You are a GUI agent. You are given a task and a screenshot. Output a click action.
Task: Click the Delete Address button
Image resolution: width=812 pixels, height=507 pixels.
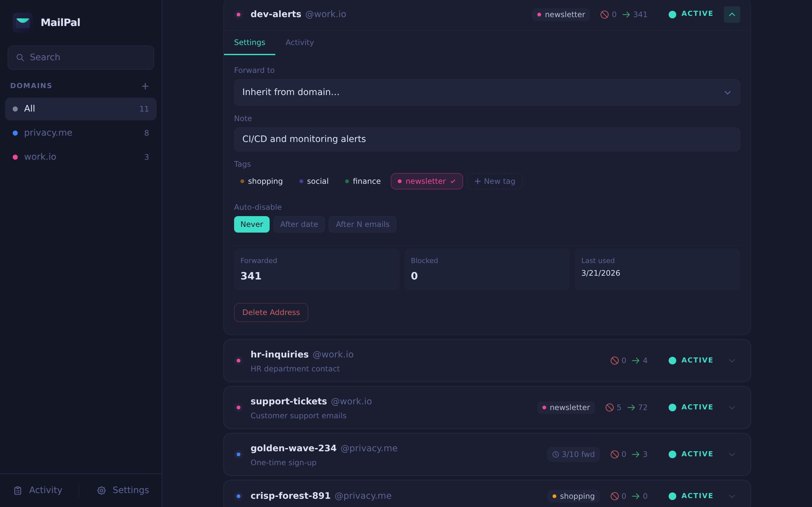pos(271,312)
